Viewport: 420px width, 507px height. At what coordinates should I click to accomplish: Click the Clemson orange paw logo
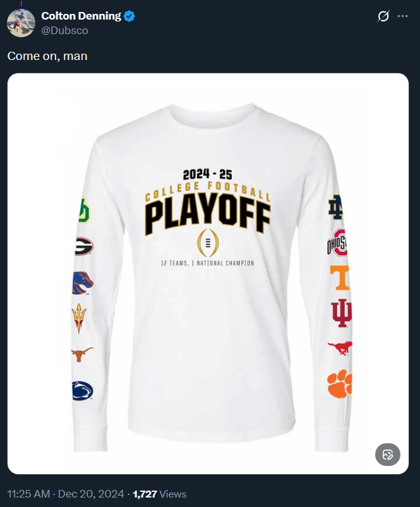340,383
